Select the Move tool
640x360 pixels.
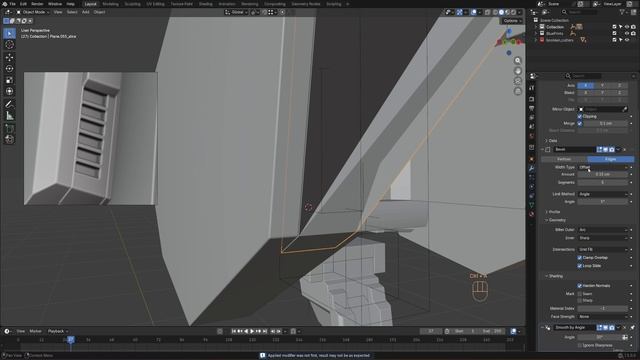pyautogui.click(x=9, y=58)
